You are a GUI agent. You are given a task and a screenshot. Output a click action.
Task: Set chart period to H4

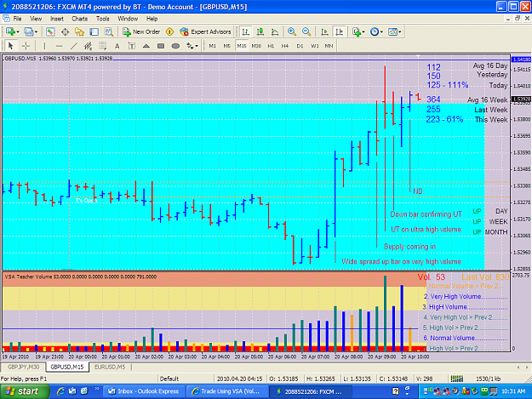pyautogui.click(x=285, y=46)
